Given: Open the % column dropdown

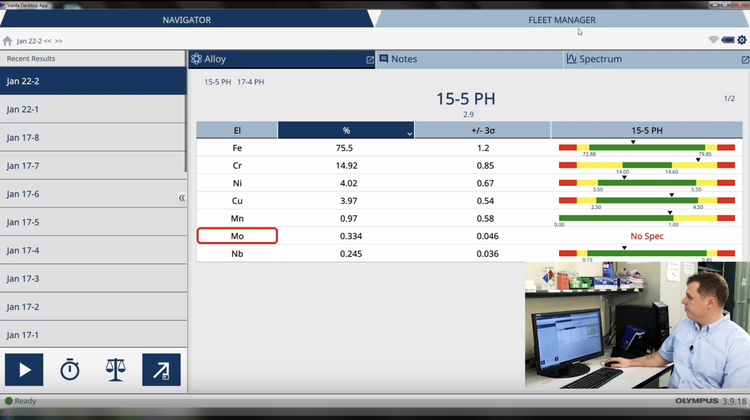Looking at the screenshot, I should (x=408, y=132).
